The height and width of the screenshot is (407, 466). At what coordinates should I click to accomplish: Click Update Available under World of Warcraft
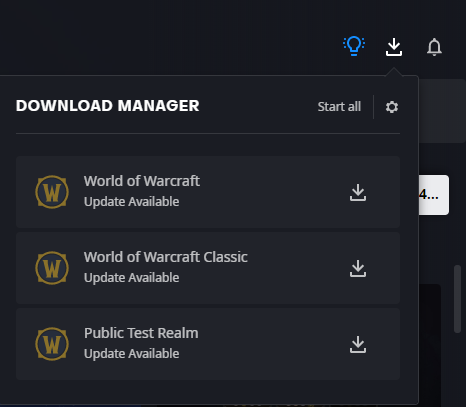pyautogui.click(x=131, y=202)
